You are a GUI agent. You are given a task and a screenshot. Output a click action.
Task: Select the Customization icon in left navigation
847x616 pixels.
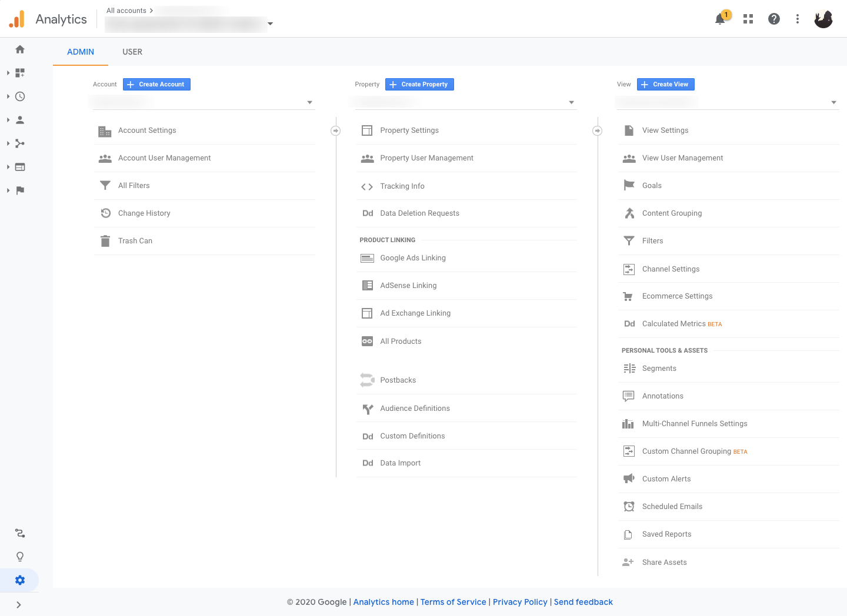coord(19,73)
